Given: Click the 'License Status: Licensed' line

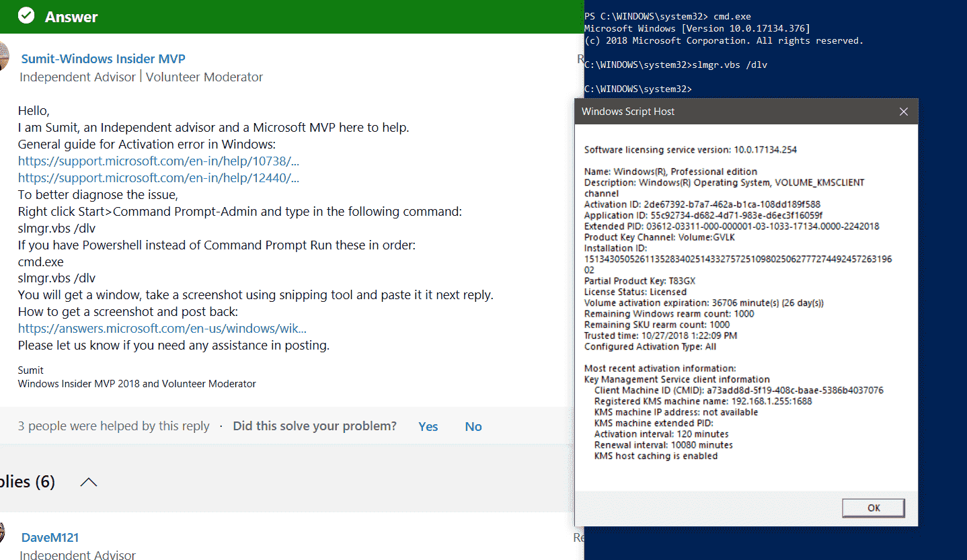Looking at the screenshot, I should pos(635,292).
